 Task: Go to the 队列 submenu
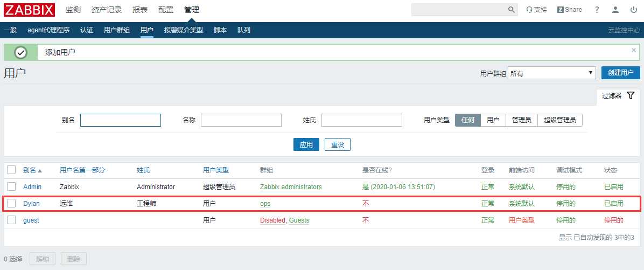point(244,30)
